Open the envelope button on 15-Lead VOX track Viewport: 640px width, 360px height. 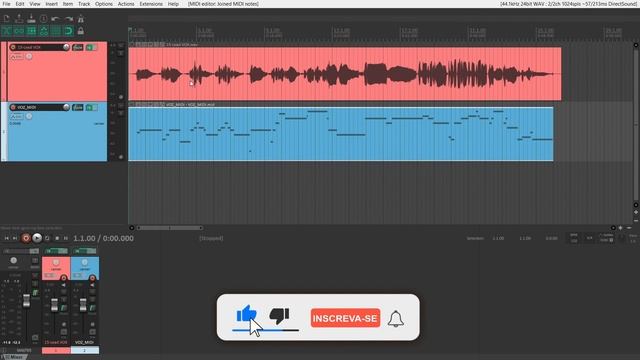click(x=17, y=57)
